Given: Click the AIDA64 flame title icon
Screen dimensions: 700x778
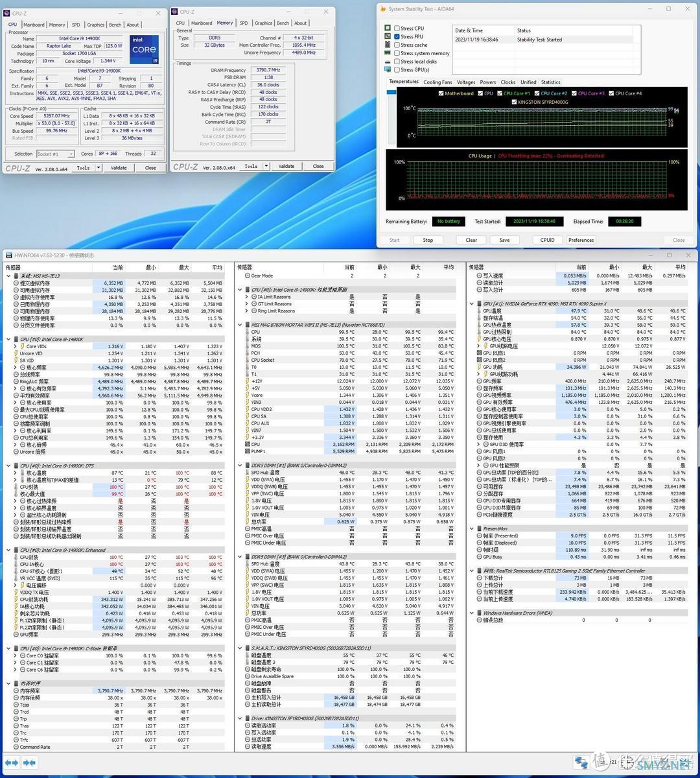Looking at the screenshot, I should click(383, 10).
